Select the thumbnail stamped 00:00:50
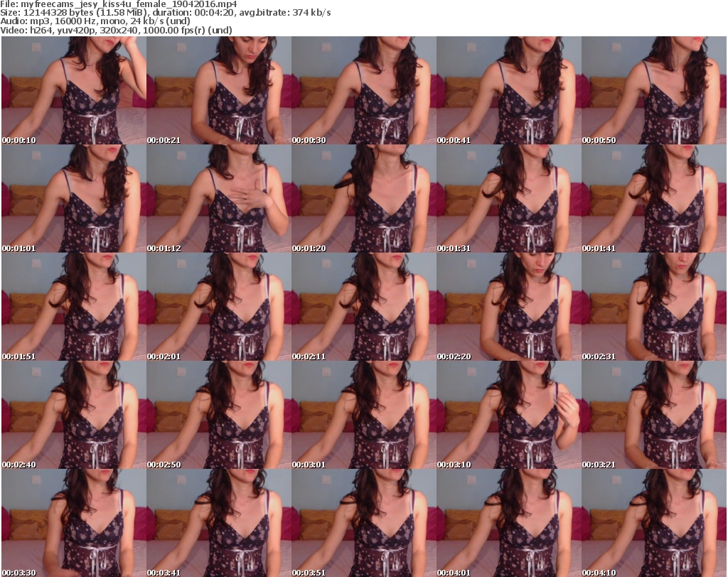The image size is (728, 577). (654, 90)
